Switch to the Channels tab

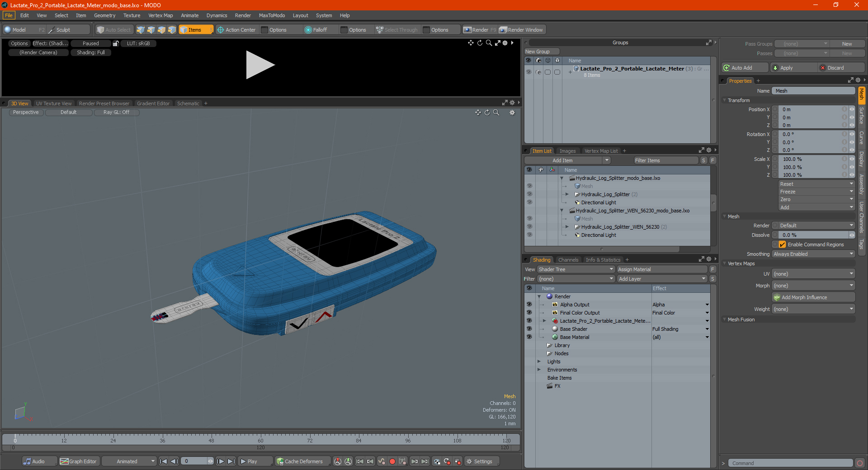coord(568,260)
